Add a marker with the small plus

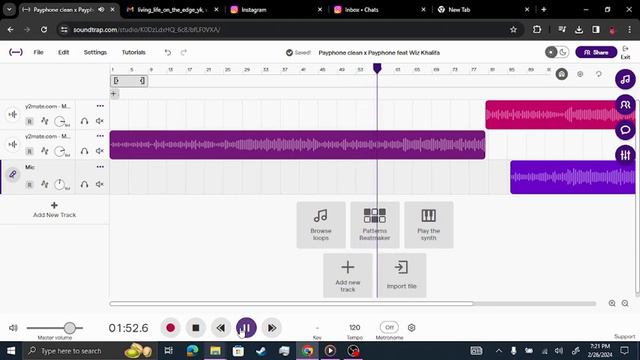pyautogui.click(x=113, y=94)
